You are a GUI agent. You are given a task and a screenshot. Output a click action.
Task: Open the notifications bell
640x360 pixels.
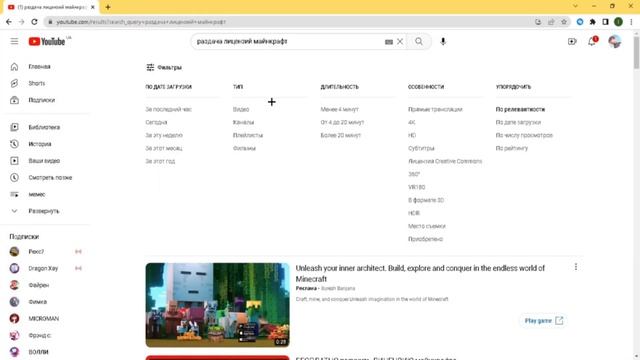click(592, 42)
